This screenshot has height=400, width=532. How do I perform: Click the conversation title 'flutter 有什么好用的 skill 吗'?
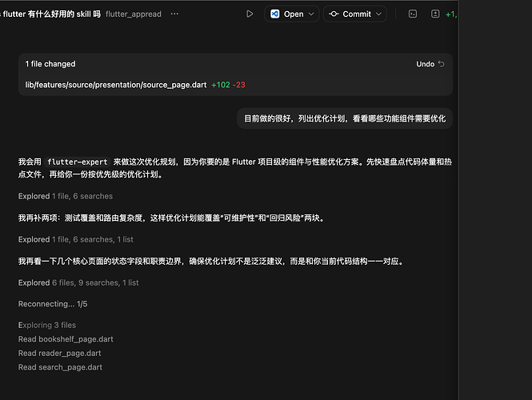(x=51, y=14)
